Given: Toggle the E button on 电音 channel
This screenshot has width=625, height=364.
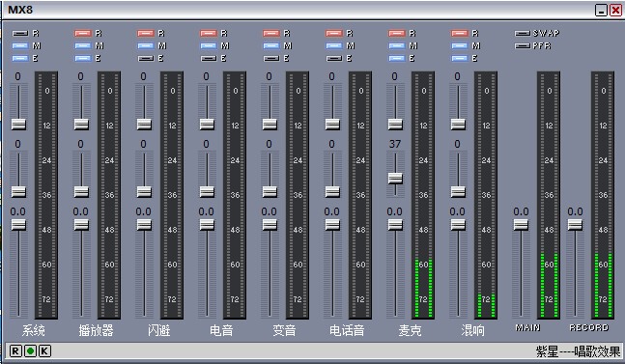Looking at the screenshot, I should [x=209, y=58].
